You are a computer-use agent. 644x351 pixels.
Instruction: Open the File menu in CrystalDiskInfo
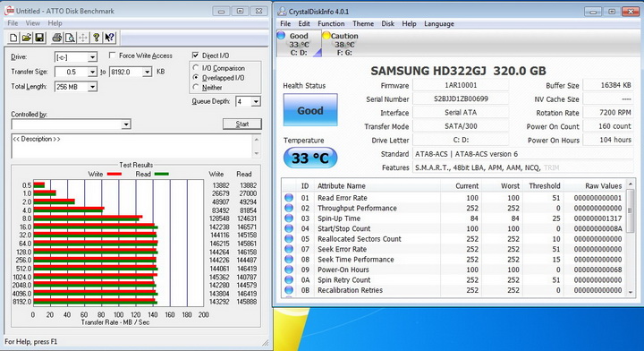(285, 24)
